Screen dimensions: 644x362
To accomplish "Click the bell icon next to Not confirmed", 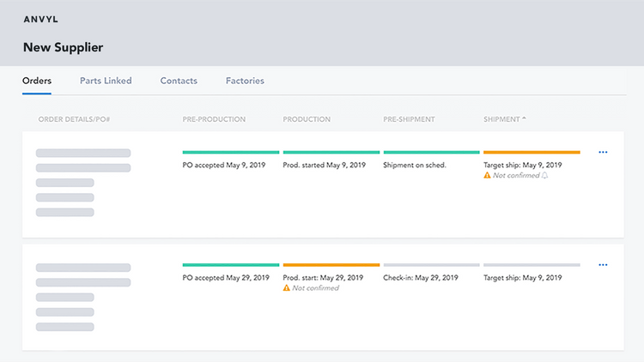I will click(546, 176).
